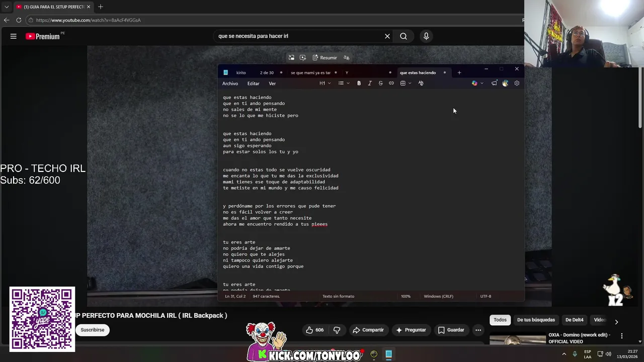Viewport: 644px width, 362px height.
Task: Switch to '2 de 30' Notepad tab
Action: [267, 73]
